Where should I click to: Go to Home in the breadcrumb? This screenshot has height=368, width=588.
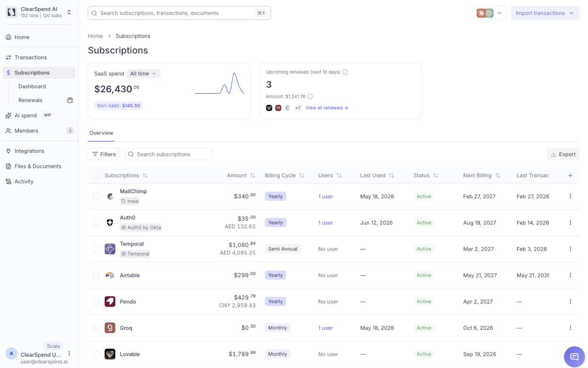[95, 36]
